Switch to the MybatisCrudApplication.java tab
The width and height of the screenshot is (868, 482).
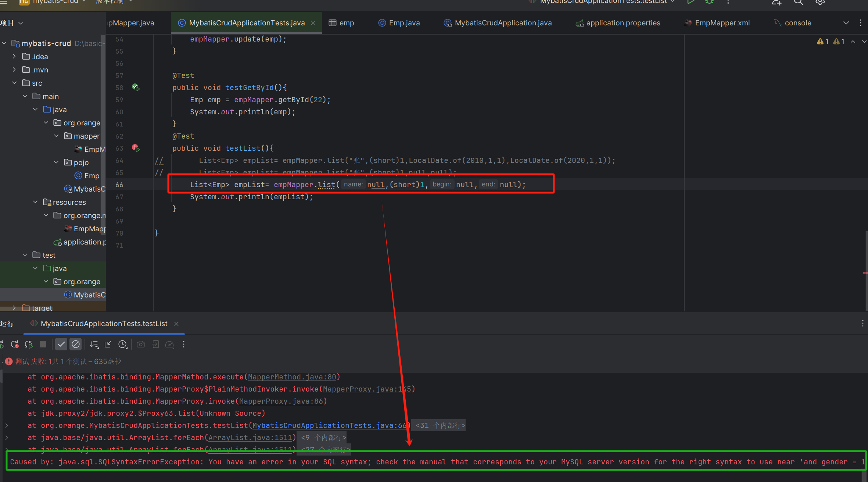pos(498,23)
